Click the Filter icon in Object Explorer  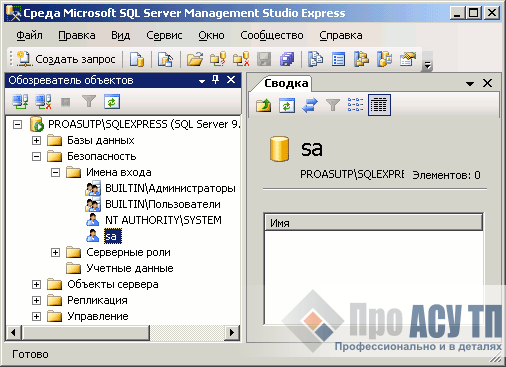(x=89, y=102)
